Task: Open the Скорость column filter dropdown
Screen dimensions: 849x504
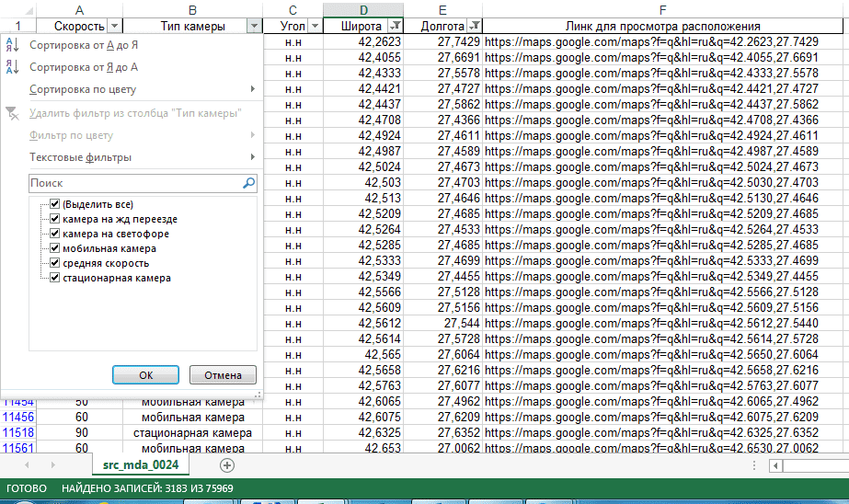Action: [x=114, y=27]
